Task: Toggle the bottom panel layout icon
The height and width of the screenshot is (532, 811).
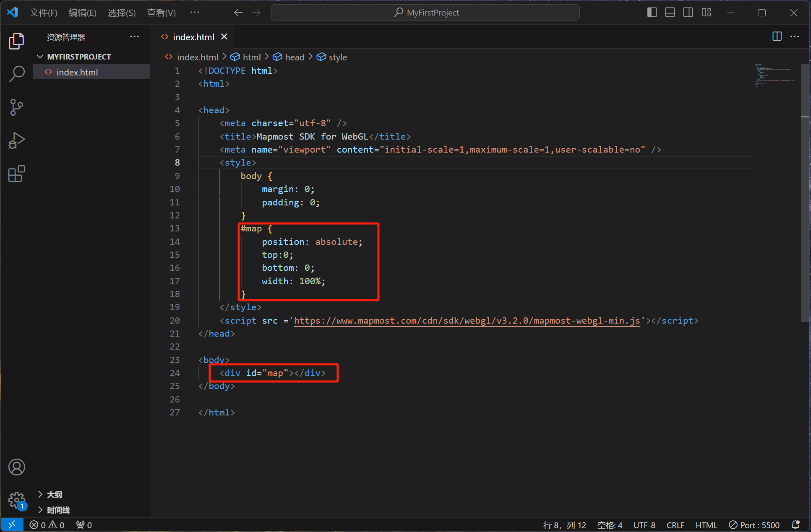Action: (670, 13)
